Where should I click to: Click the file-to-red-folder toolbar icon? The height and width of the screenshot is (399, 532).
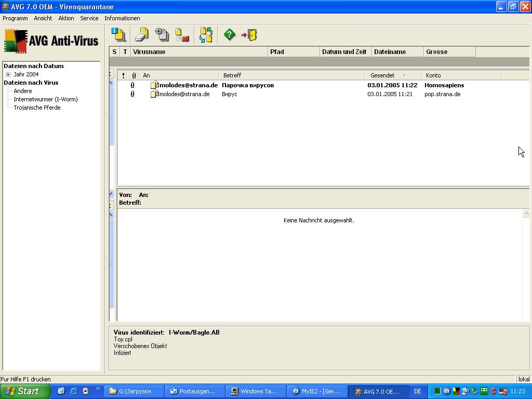pyautogui.click(x=182, y=35)
